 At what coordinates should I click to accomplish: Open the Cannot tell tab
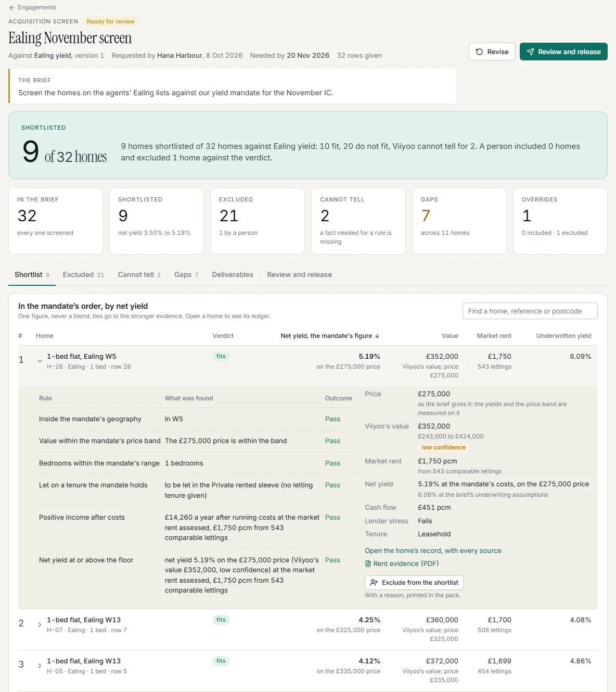pyautogui.click(x=139, y=274)
